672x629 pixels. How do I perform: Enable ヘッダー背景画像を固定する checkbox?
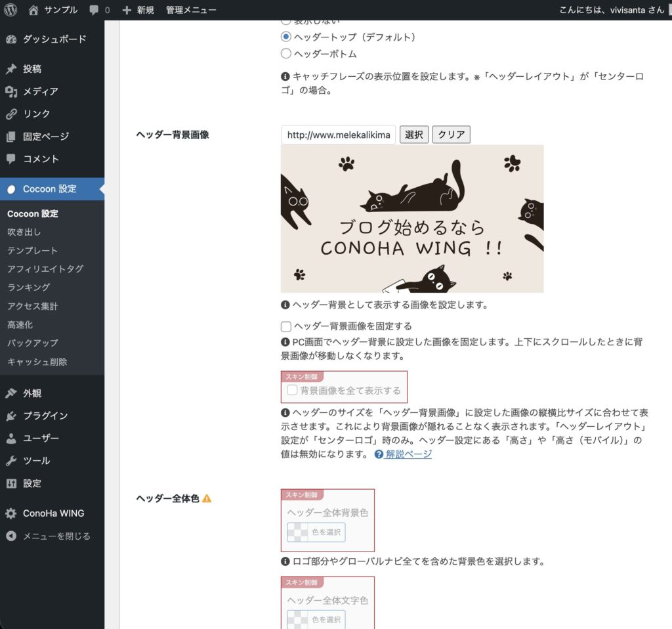pos(286,326)
